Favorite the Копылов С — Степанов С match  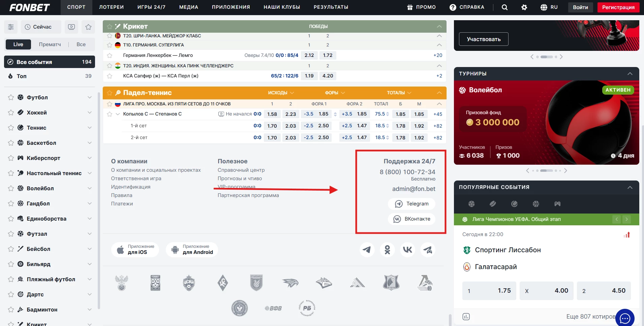click(x=110, y=114)
